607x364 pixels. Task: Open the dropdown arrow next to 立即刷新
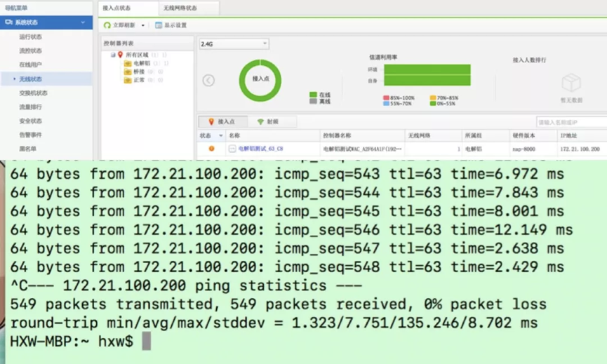pyautogui.click(x=142, y=25)
